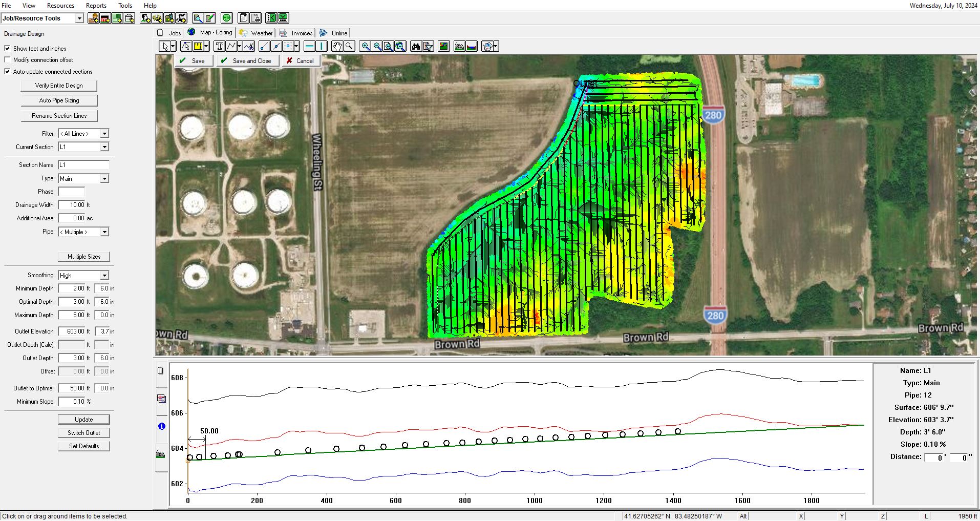Click the colored map layers icon
The height and width of the screenshot is (521, 980).
tap(444, 47)
